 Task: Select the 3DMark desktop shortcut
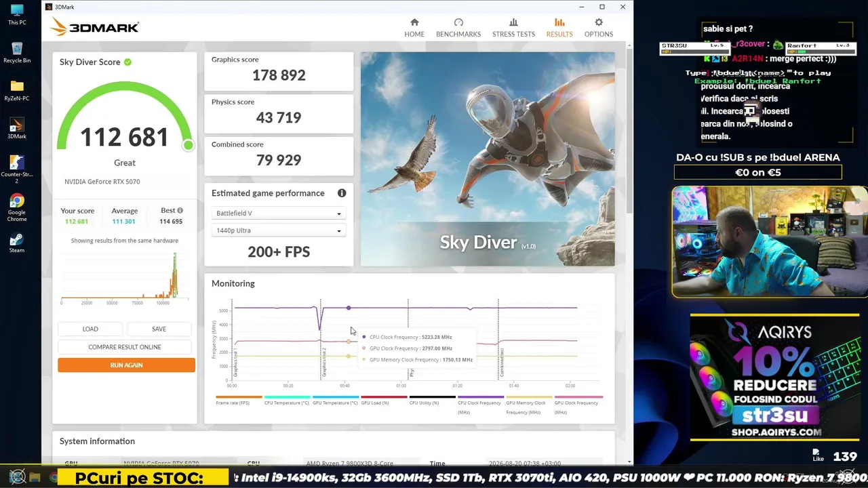[x=17, y=128]
